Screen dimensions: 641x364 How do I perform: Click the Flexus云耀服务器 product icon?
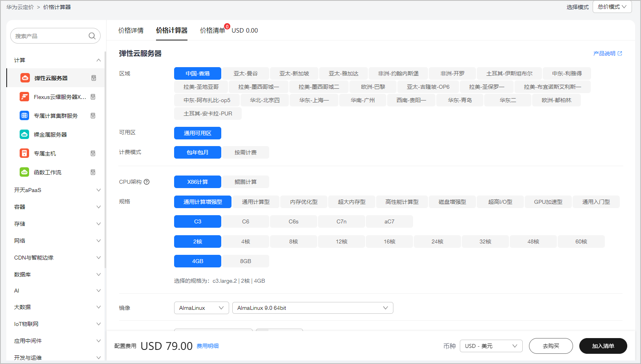[x=24, y=97]
